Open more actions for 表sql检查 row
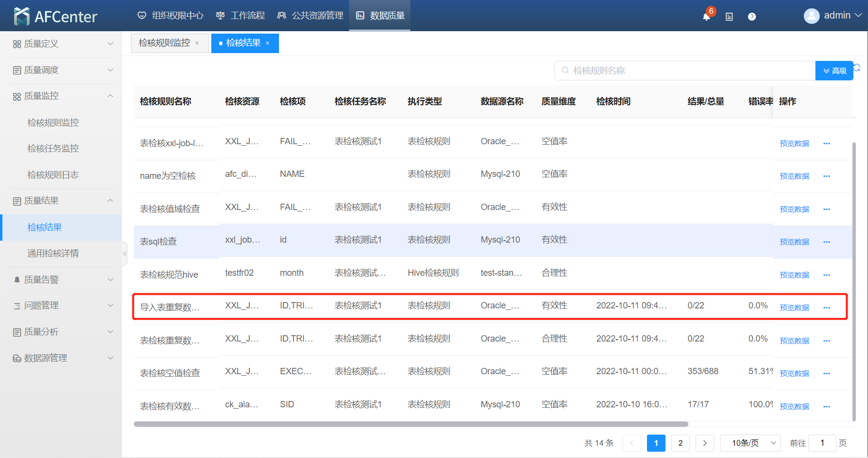This screenshot has height=458, width=868. (826, 242)
